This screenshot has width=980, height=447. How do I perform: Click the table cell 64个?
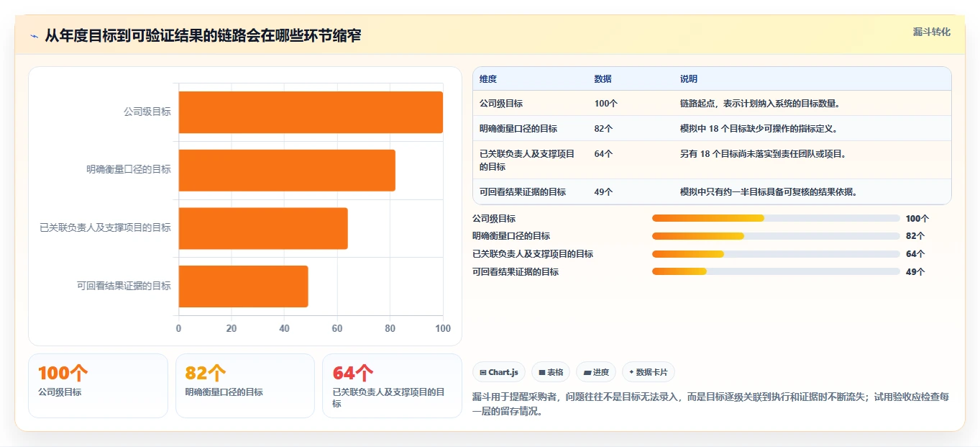point(603,154)
